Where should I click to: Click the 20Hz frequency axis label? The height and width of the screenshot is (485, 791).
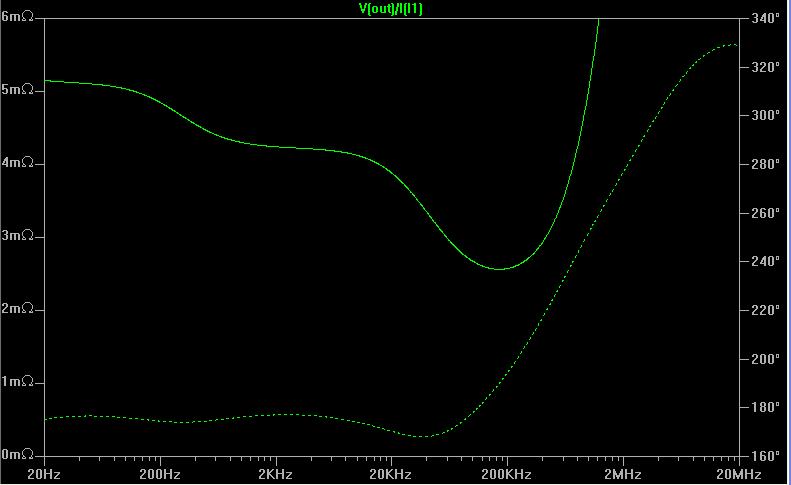click(x=44, y=474)
